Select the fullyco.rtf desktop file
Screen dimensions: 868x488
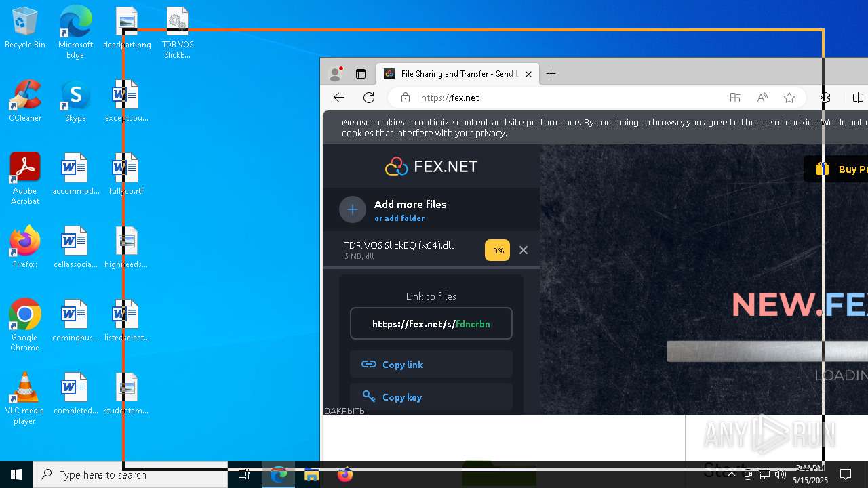(127, 175)
